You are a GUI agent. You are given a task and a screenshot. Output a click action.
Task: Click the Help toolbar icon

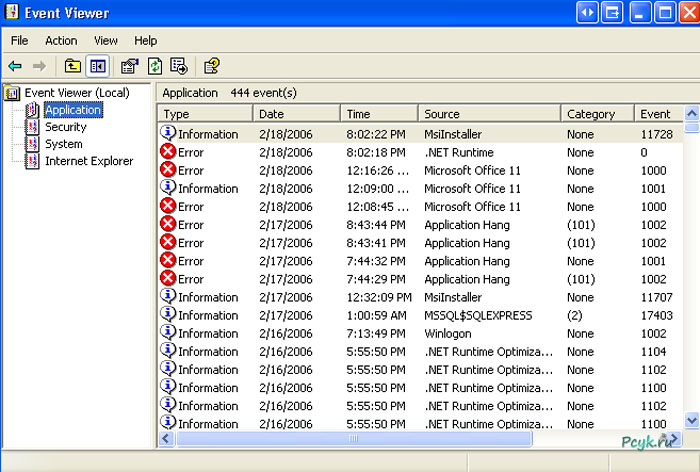212,67
